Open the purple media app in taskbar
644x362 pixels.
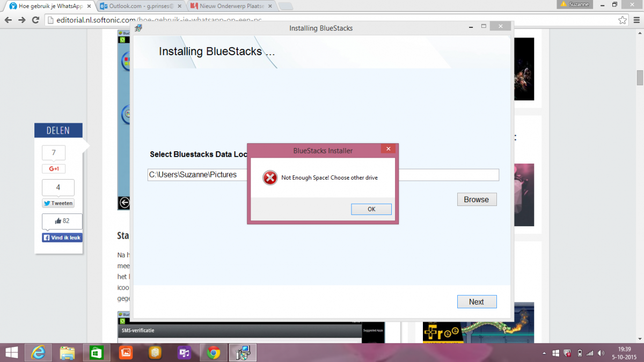point(184,352)
